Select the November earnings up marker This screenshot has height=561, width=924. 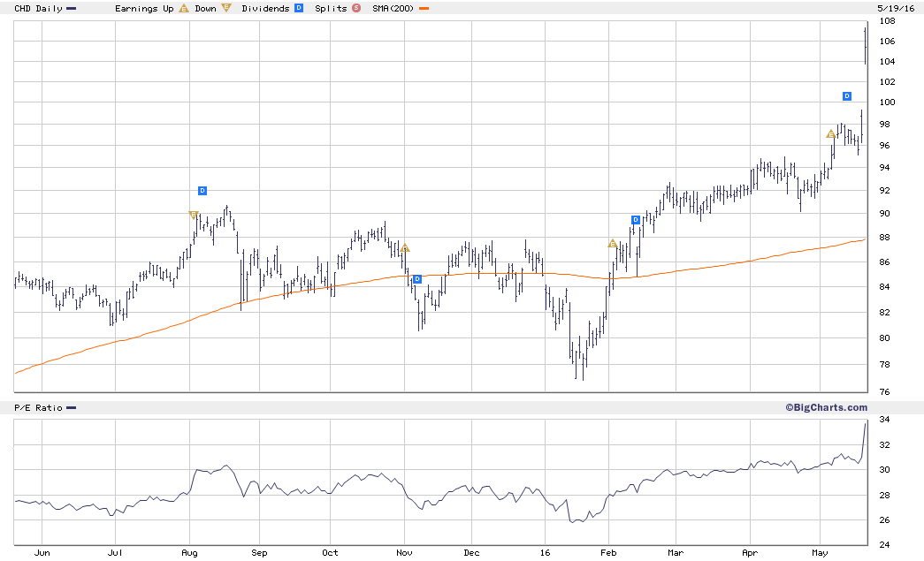[404, 248]
